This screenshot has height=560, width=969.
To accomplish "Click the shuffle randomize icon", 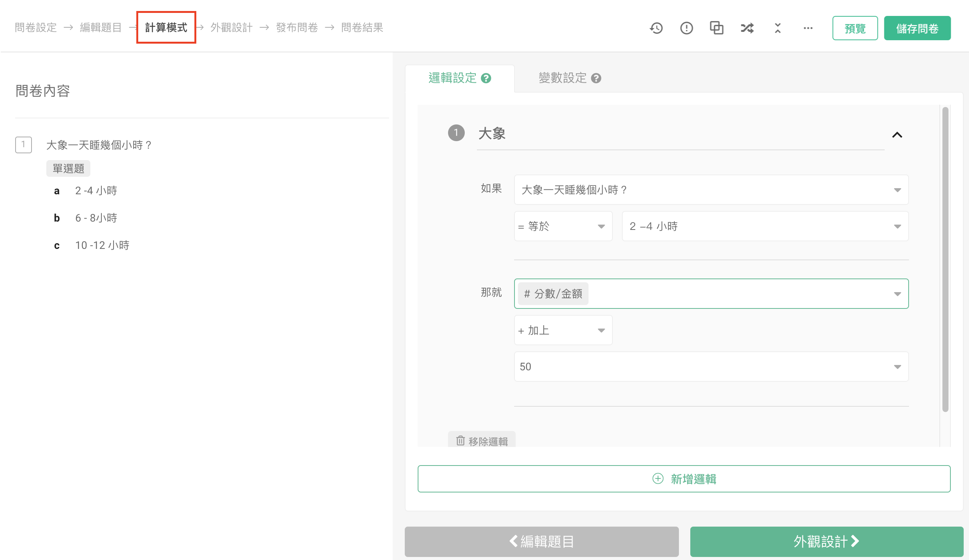I will pos(747,28).
